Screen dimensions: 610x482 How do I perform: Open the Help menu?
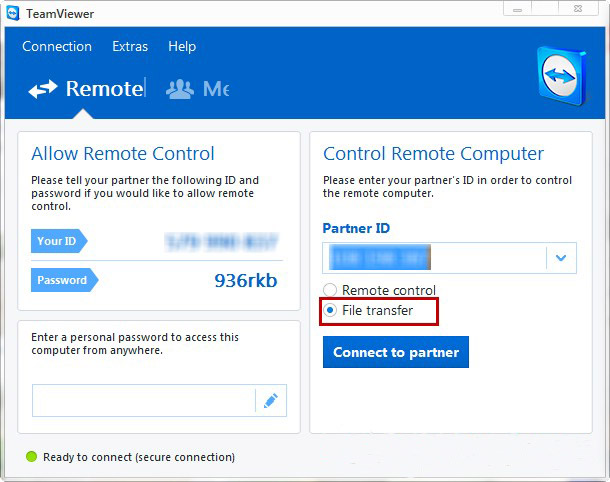(x=182, y=47)
